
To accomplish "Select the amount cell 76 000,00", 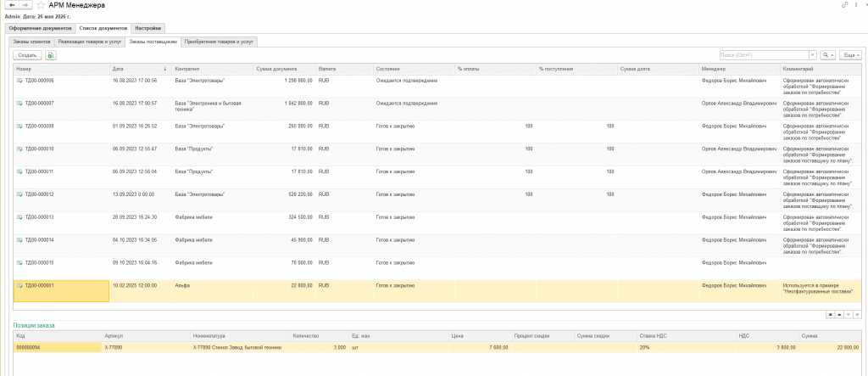I will click(284, 268).
